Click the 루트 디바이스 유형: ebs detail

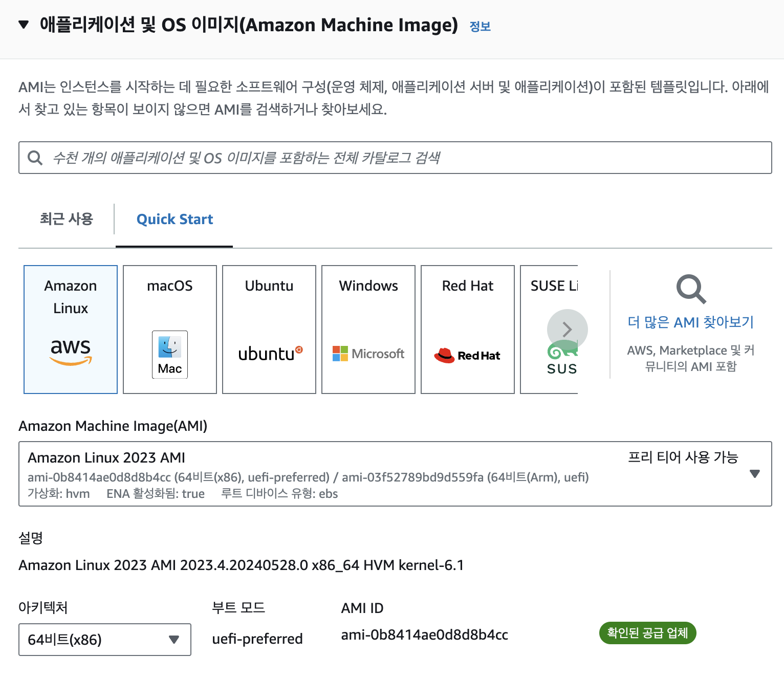click(x=279, y=494)
